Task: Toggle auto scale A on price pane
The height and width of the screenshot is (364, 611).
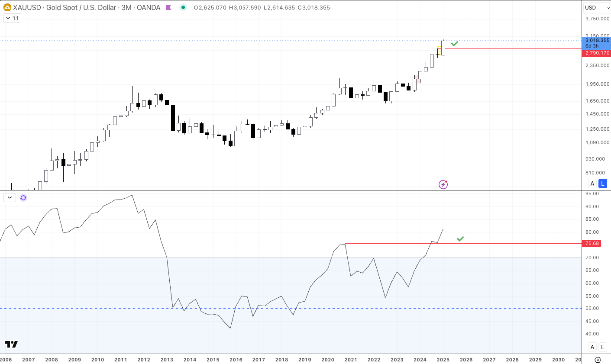Action: pyautogui.click(x=592, y=184)
